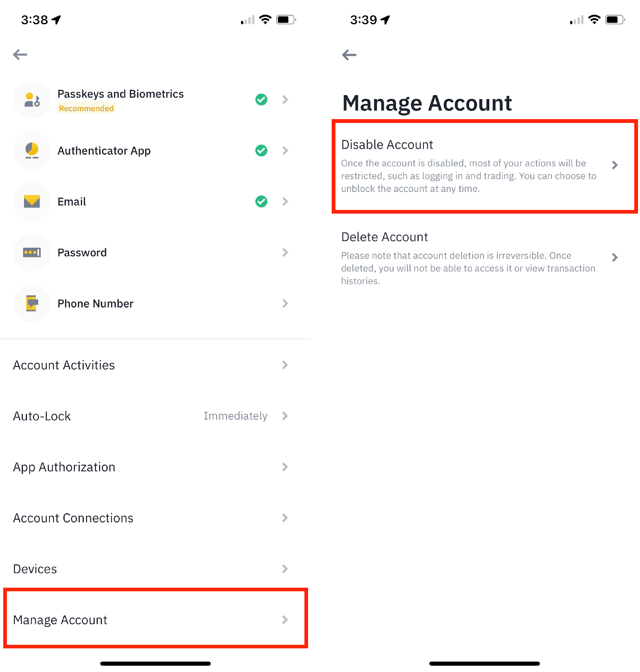Image resolution: width=640 pixels, height=672 pixels.
Task: Open Account Connections row
Action: pyautogui.click(x=155, y=518)
